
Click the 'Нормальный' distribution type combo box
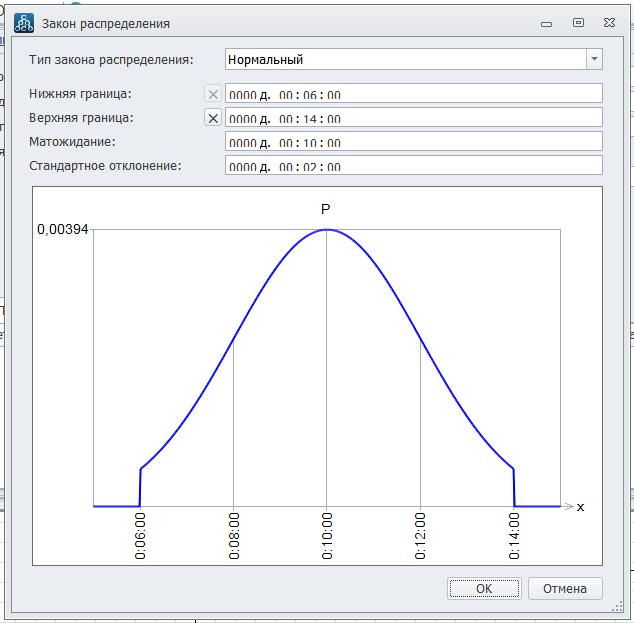click(405, 59)
